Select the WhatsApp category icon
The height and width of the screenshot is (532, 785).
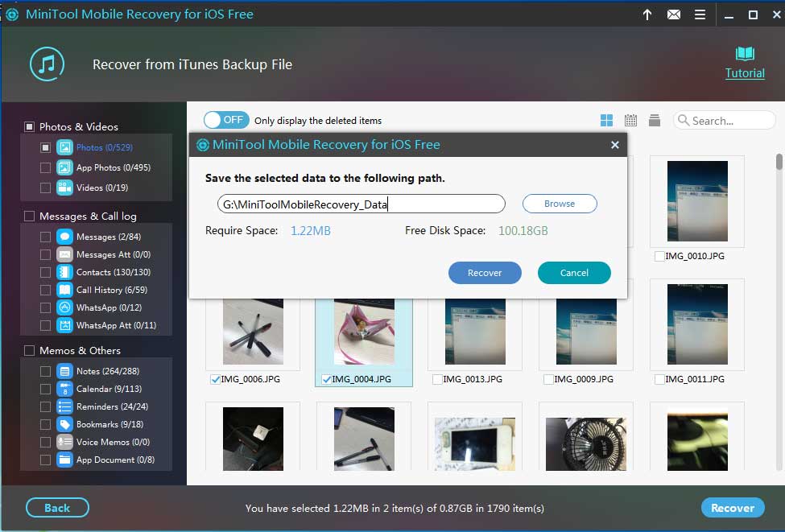click(64, 307)
